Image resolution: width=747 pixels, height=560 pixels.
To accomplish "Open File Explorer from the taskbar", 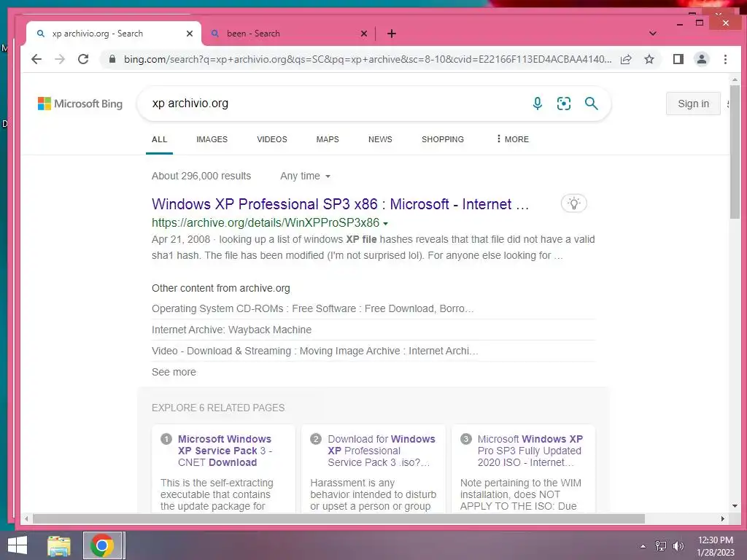I will coord(59,545).
